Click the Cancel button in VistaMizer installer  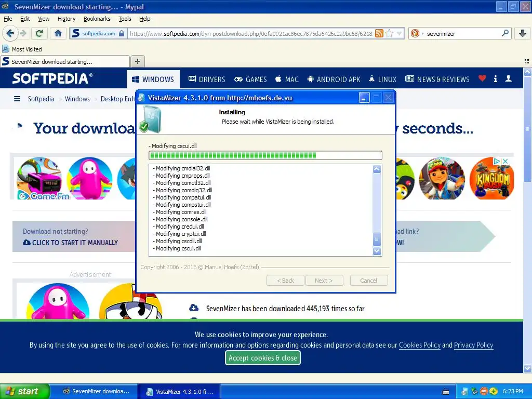368,281
